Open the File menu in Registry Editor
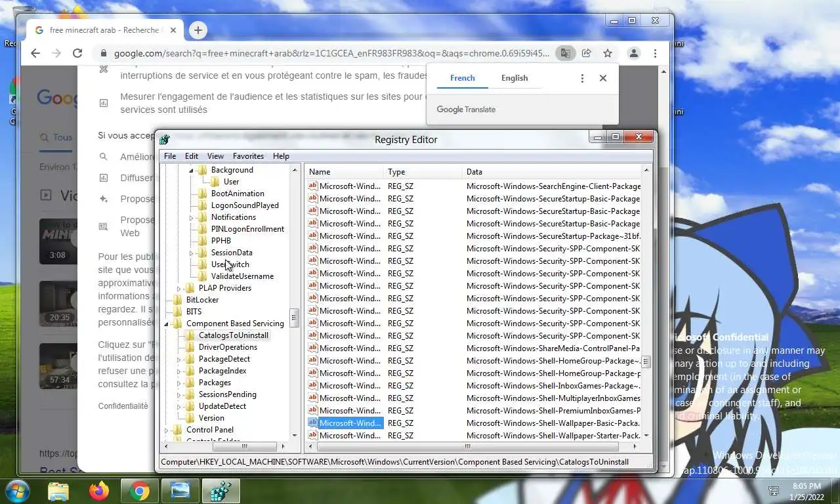Screen dimensions: 840x504 point(169,156)
